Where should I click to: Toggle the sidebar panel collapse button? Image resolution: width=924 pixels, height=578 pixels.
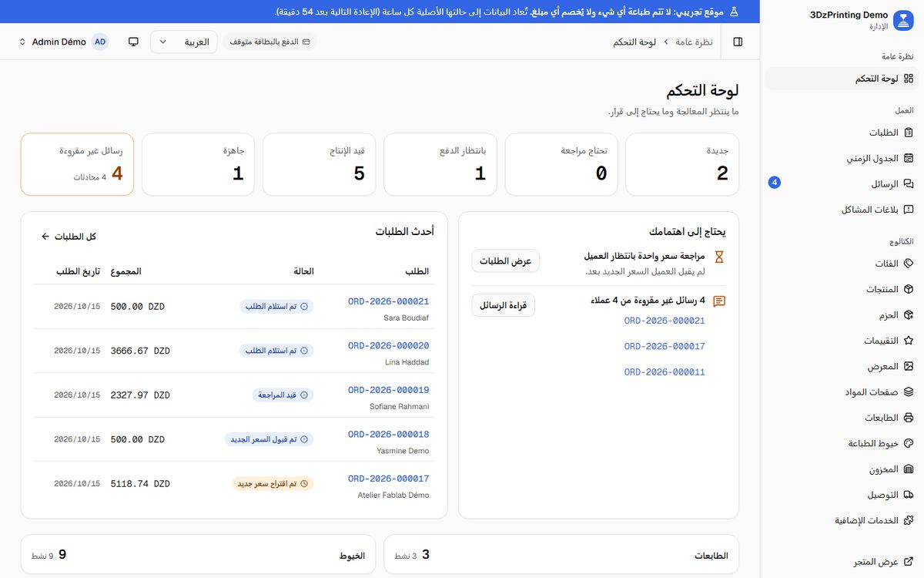738,42
